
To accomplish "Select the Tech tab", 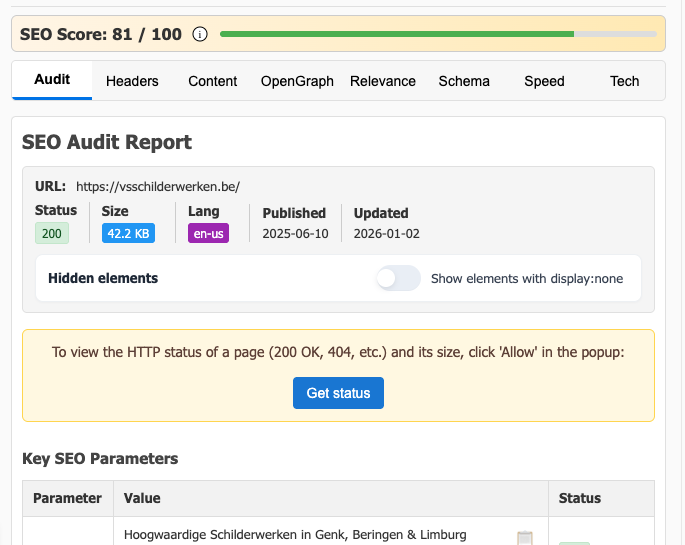I will pos(624,81).
